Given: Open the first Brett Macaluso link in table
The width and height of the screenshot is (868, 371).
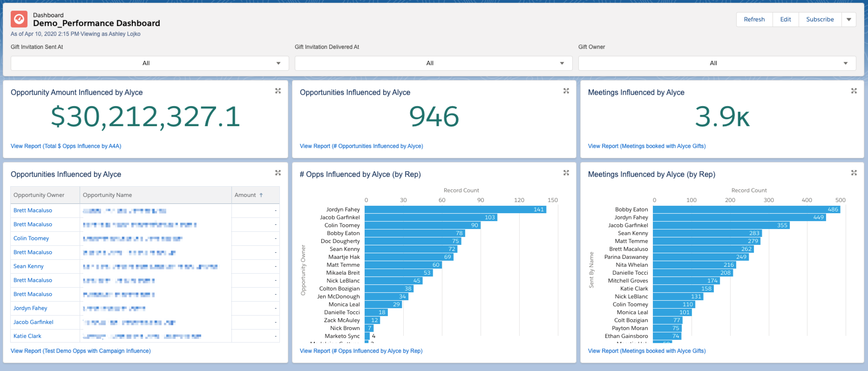Looking at the screenshot, I should (x=33, y=210).
